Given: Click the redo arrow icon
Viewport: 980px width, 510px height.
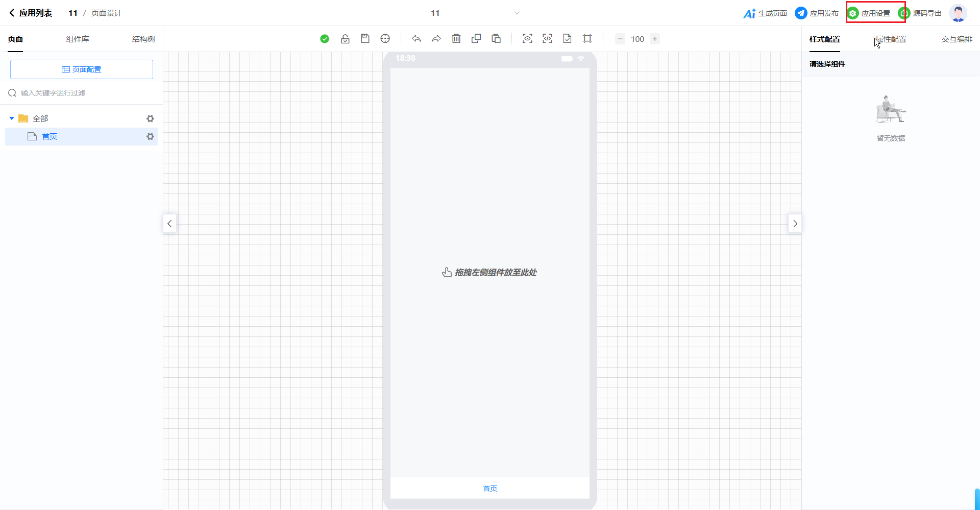Looking at the screenshot, I should (x=436, y=39).
